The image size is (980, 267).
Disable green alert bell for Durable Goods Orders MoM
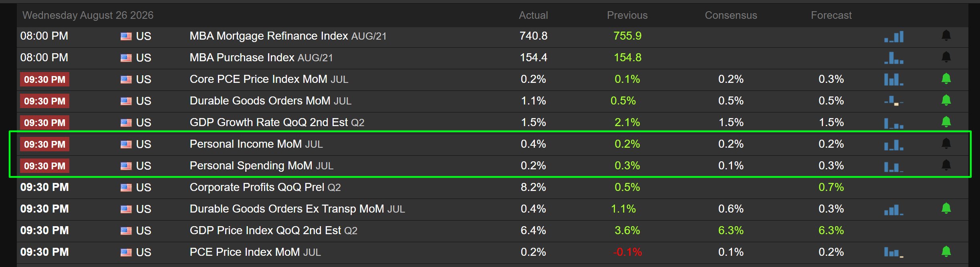(946, 100)
